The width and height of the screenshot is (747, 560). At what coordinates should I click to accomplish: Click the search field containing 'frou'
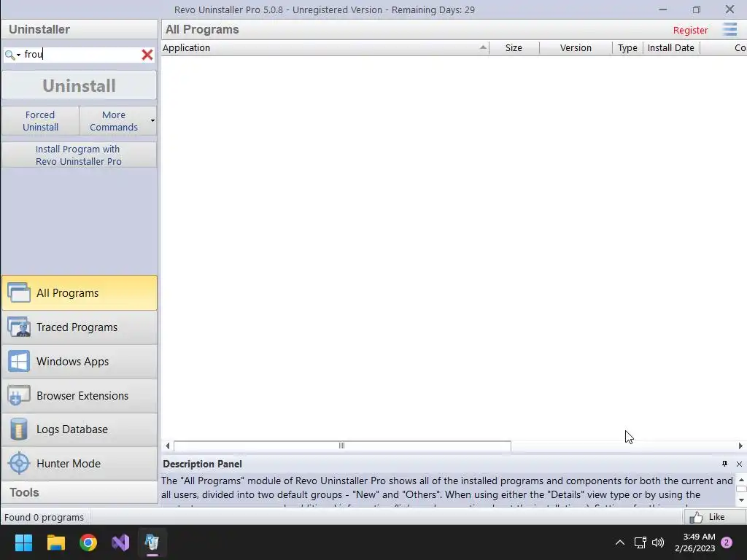pos(80,54)
